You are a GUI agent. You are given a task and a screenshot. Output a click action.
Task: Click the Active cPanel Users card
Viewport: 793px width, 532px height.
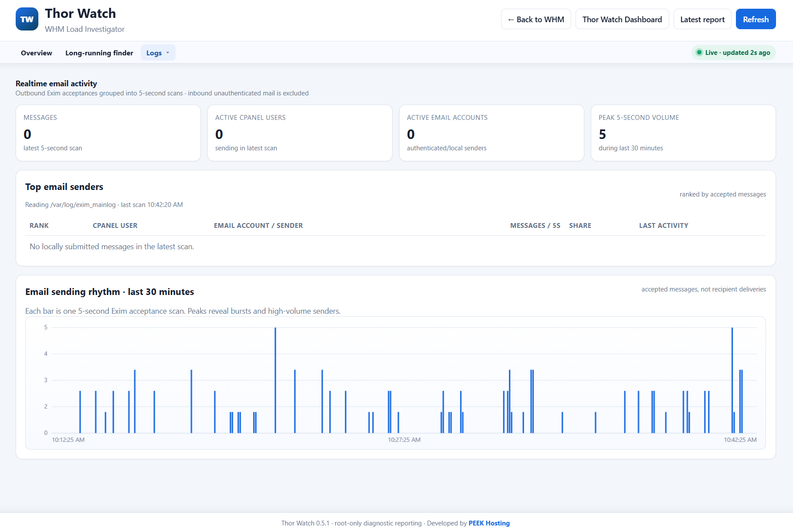pos(300,133)
